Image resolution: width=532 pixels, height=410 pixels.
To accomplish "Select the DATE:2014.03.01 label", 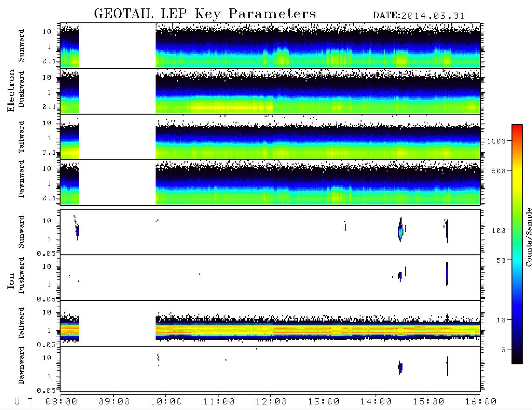I will click(x=419, y=16).
